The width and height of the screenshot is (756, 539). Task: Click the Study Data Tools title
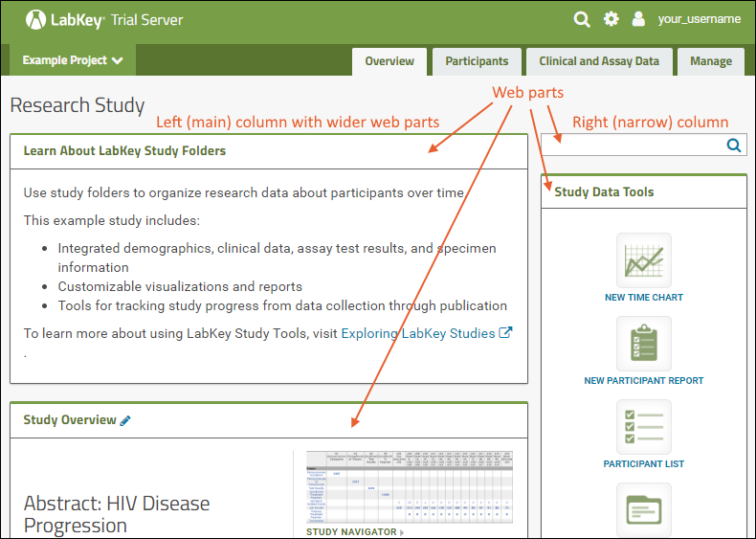click(x=604, y=192)
